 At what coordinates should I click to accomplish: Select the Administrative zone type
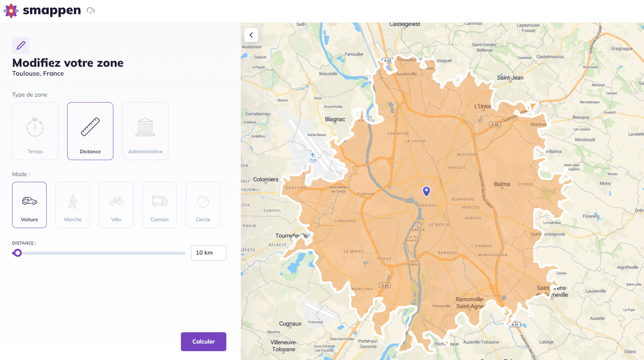tap(145, 131)
